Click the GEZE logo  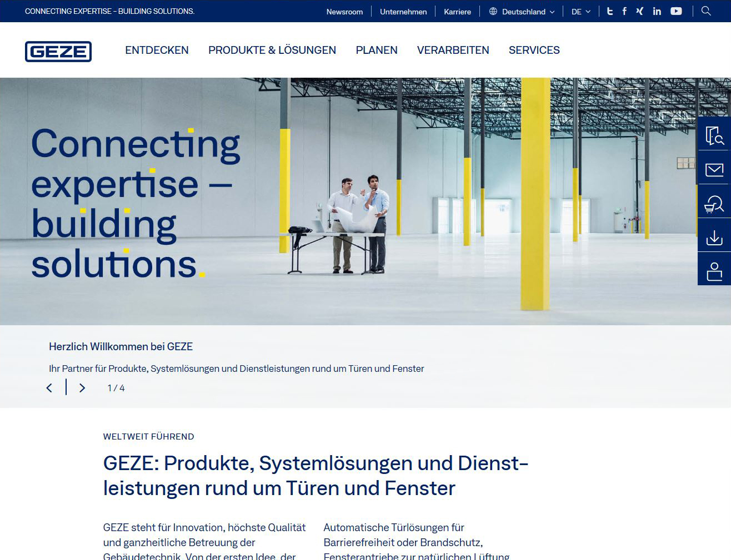tap(58, 52)
